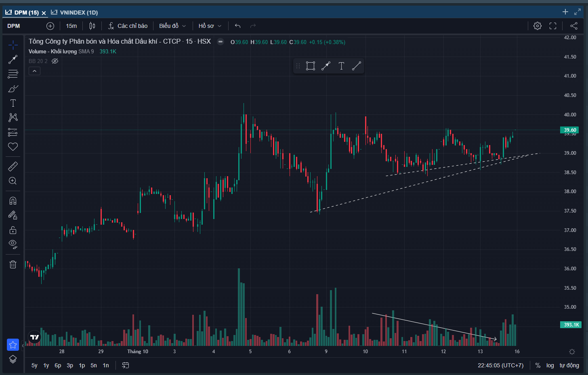Viewport: 588px width, 375px height.
Task: Click the 39.60 current price label
Action: [569, 130]
